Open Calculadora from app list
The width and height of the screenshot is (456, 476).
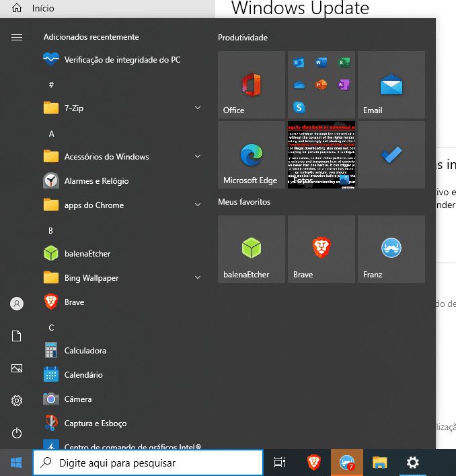coord(85,351)
